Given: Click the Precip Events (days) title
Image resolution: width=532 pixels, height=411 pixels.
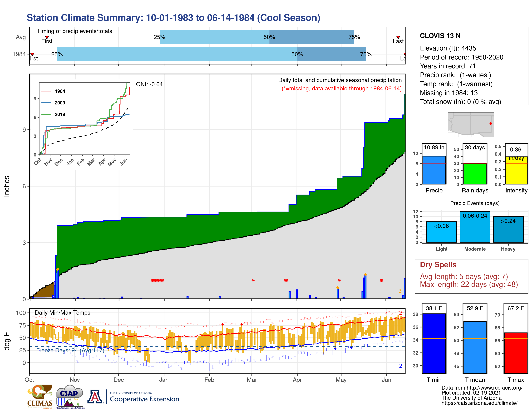Looking at the screenshot, I should coord(475,203).
